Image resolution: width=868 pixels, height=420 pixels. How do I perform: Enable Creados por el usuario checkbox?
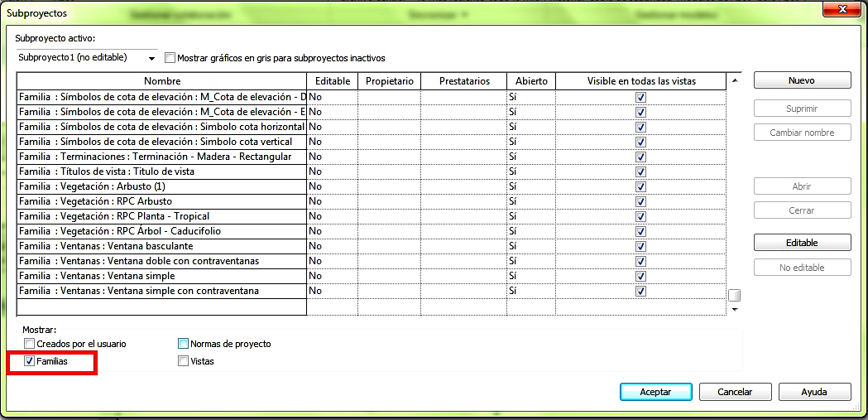(x=30, y=344)
